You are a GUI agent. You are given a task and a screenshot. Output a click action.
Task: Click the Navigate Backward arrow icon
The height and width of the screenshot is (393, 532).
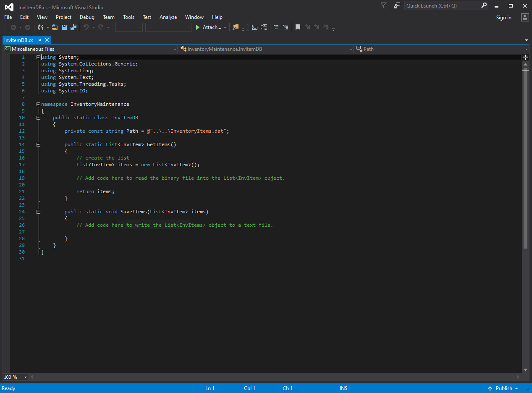click(x=13, y=27)
